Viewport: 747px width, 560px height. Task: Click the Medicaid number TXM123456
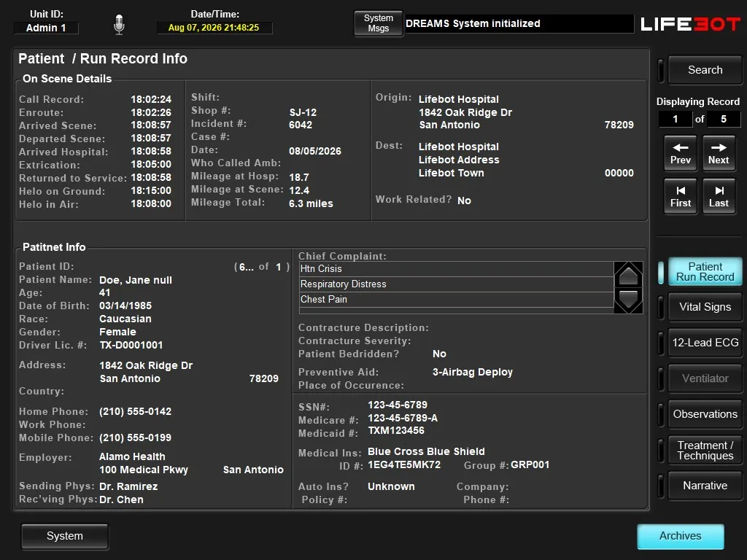click(x=396, y=430)
